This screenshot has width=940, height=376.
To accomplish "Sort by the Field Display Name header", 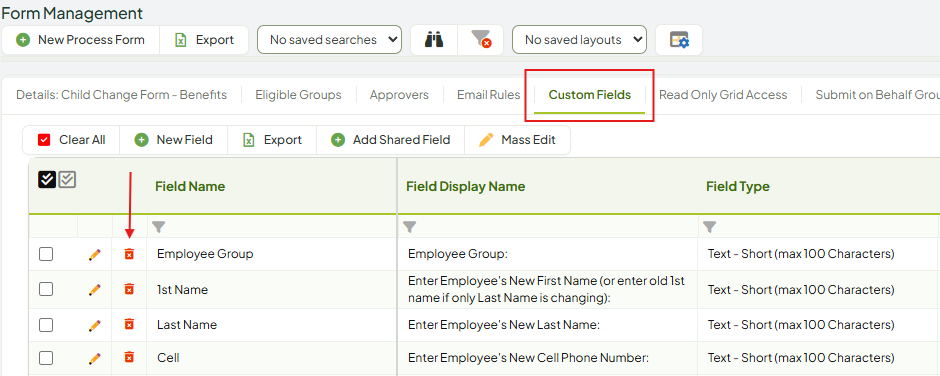I will (x=466, y=187).
